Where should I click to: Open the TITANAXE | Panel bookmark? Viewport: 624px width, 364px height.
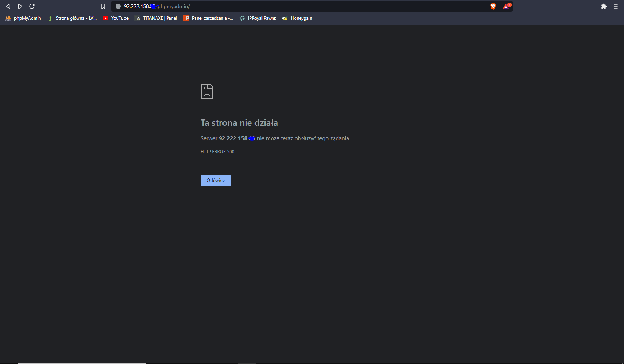[156, 18]
